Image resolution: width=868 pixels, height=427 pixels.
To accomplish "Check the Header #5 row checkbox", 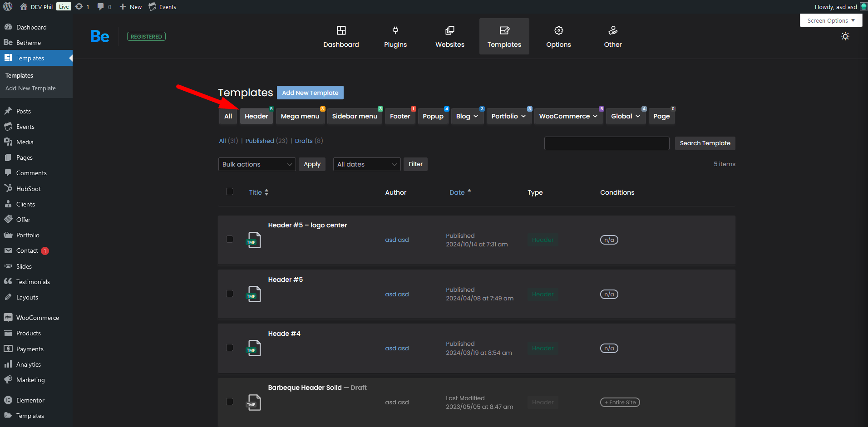I will pos(230,294).
